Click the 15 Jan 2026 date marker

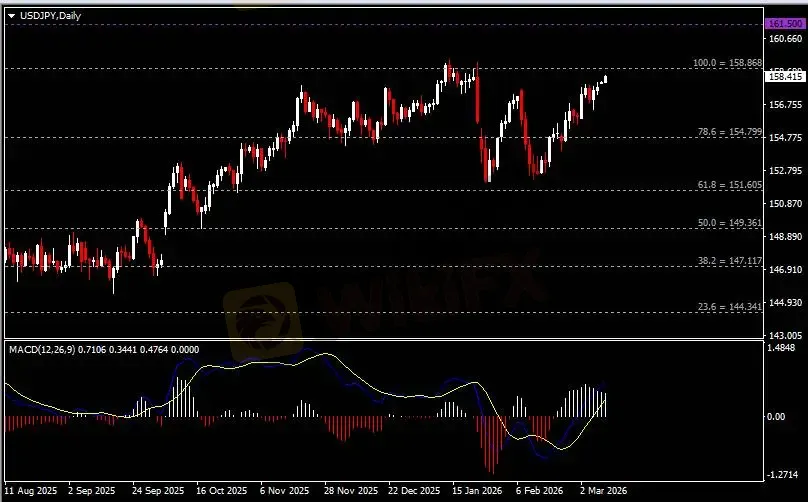(x=476, y=491)
